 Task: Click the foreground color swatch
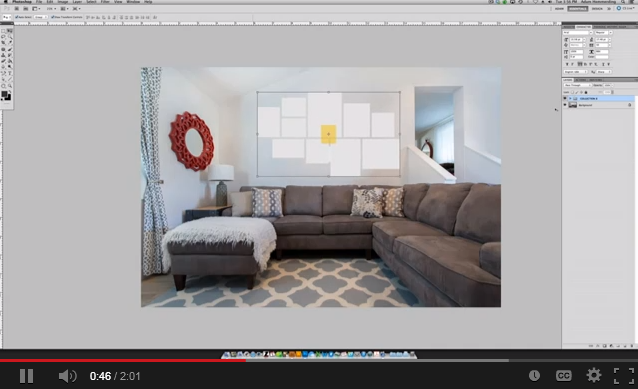tap(4, 94)
